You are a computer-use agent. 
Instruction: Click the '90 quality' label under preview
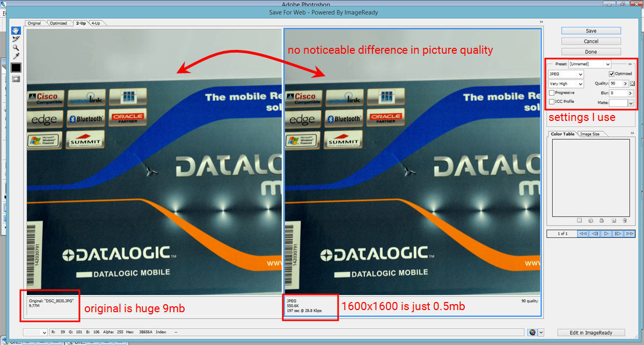click(529, 301)
